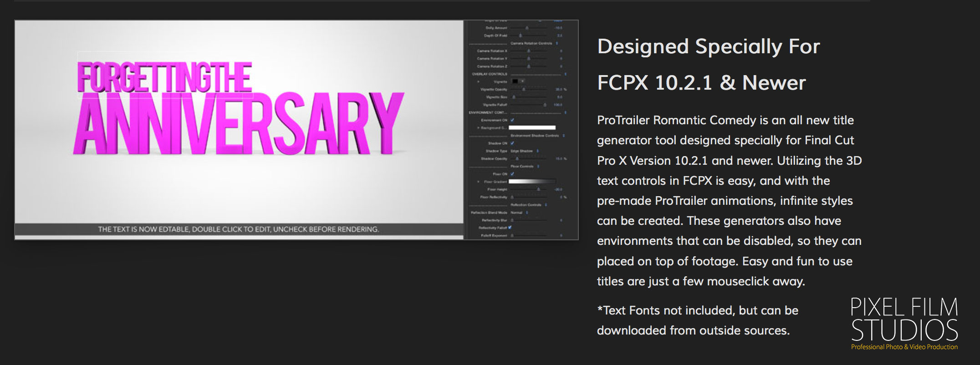Click the Vignette Opacity slider handle
Screen dimensions: 980x365
[x=524, y=89]
